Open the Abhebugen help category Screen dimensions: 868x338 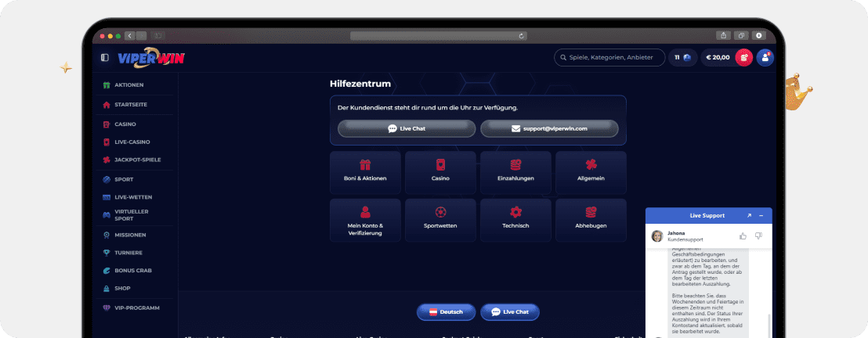click(591, 220)
